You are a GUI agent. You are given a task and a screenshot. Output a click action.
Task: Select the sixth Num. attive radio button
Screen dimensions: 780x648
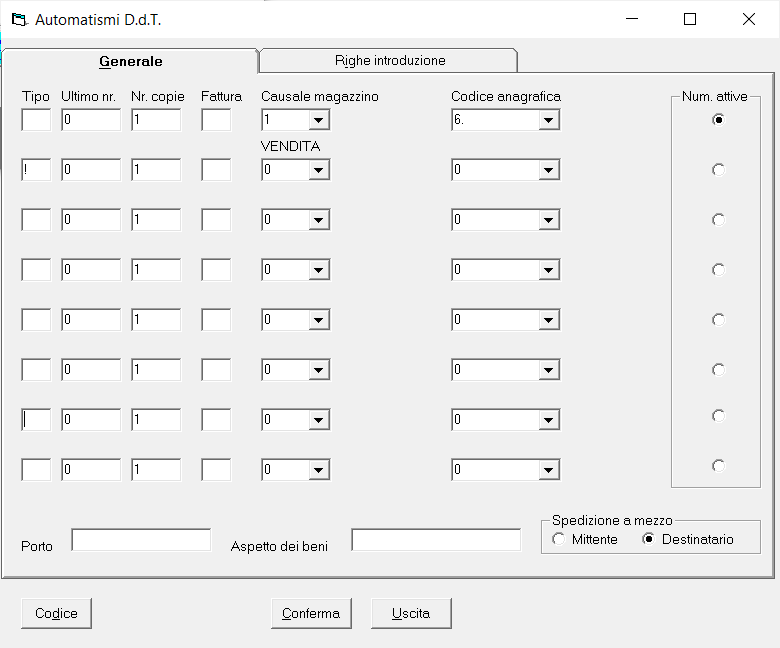tap(718, 370)
